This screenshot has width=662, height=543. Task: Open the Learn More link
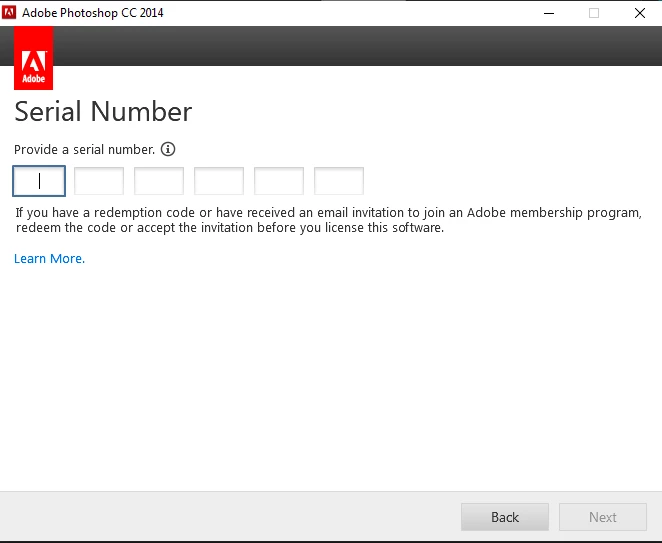coord(49,258)
